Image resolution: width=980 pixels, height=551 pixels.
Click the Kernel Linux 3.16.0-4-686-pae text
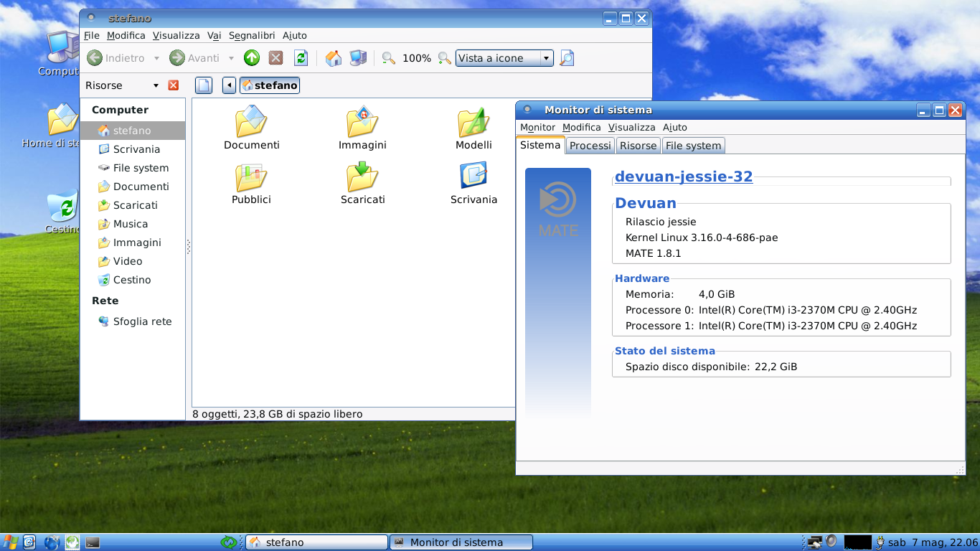coord(702,237)
